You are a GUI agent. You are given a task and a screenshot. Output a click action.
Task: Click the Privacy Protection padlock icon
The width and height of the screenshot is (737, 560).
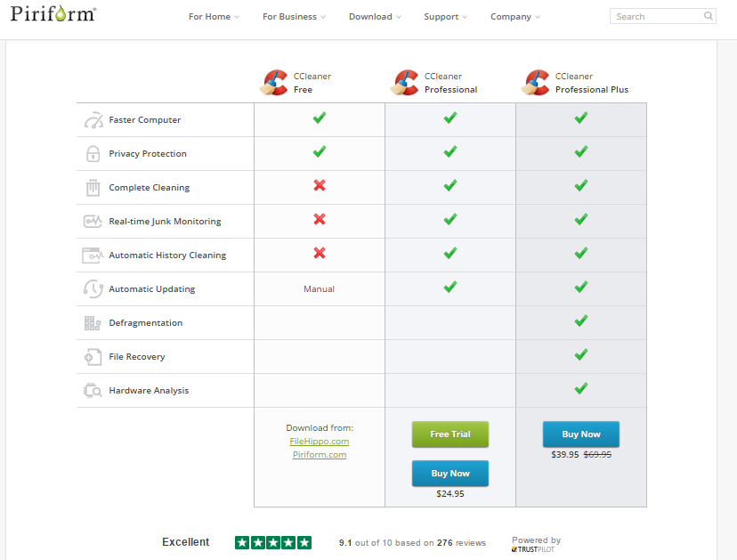[x=93, y=154]
